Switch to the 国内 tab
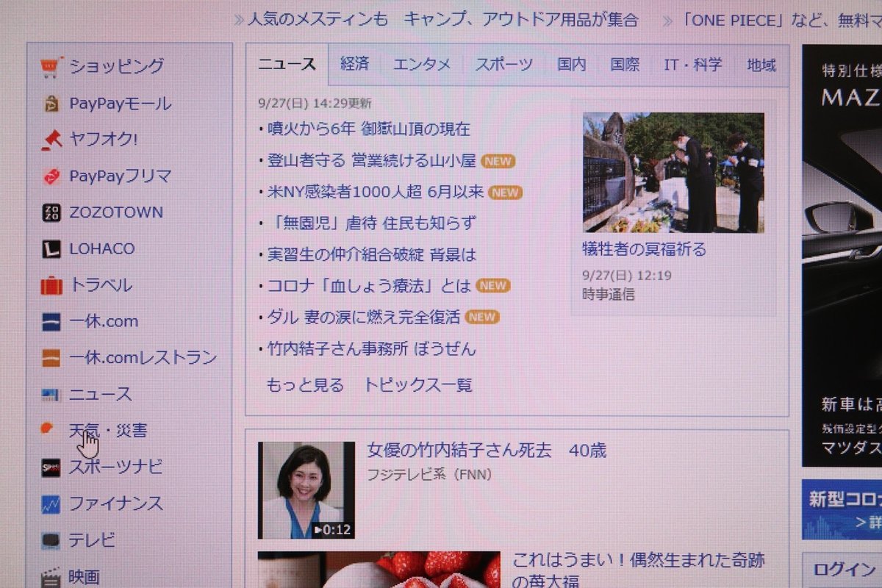This screenshot has width=882, height=588. 571,65
